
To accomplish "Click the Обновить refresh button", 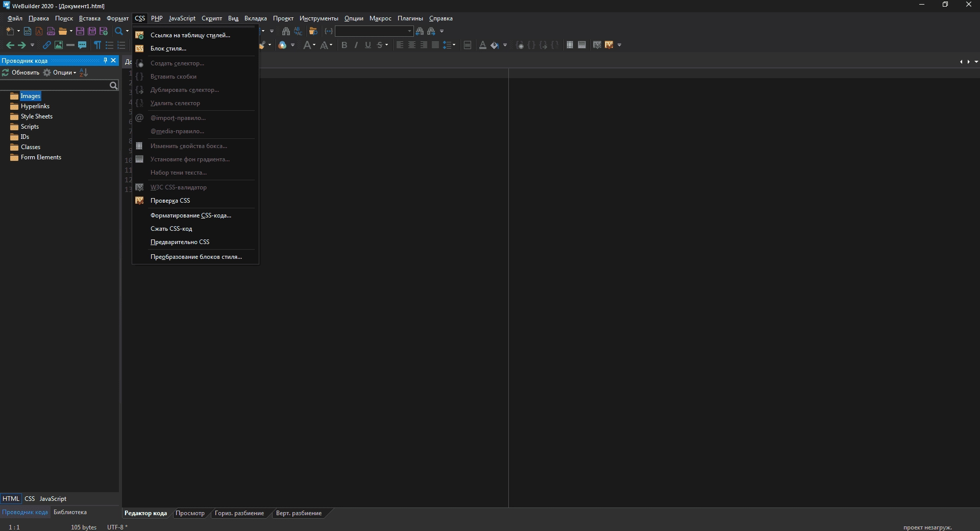I will (x=21, y=73).
